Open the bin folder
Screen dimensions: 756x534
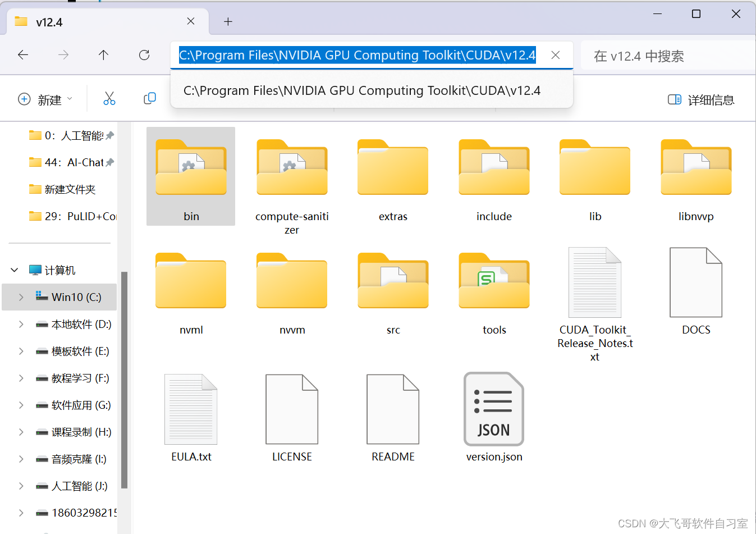191,176
